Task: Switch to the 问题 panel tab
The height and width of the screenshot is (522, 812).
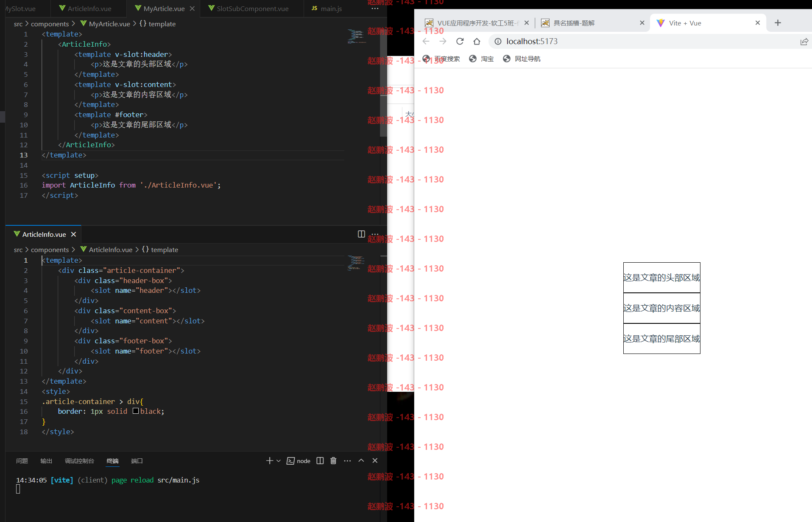Action: click(x=22, y=461)
